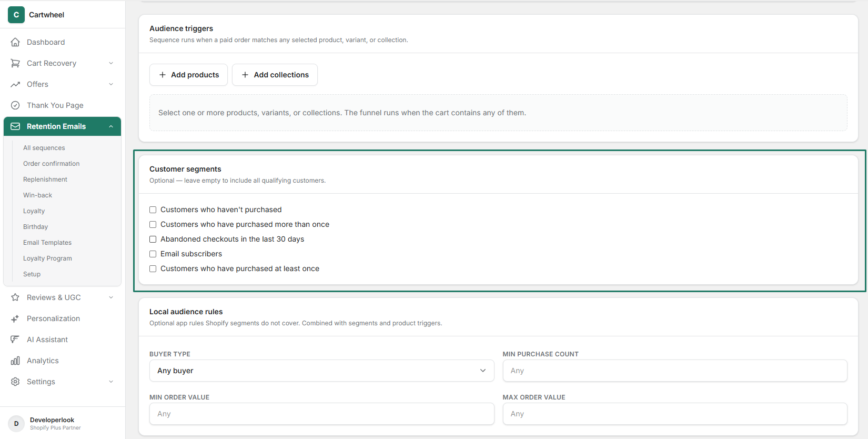Screen dimensions: 868x439
Task: Click the plus icon on Add collections
Action: [x=245, y=75]
